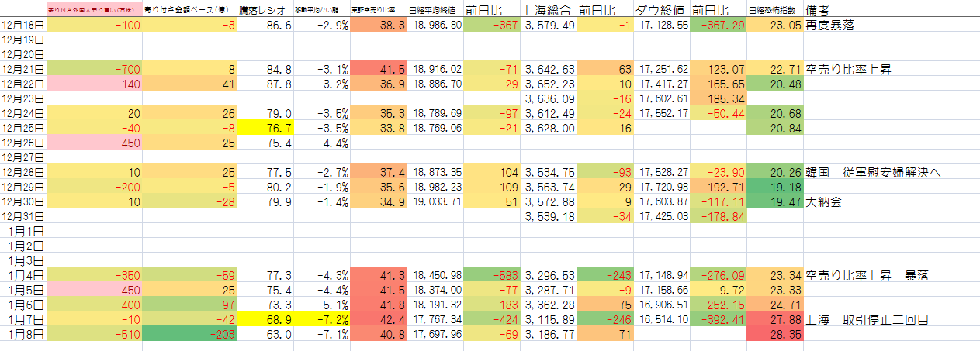The width and height of the screenshot is (980, 351).
Task: Click the 上海総合 header cell
Action: coord(549,11)
